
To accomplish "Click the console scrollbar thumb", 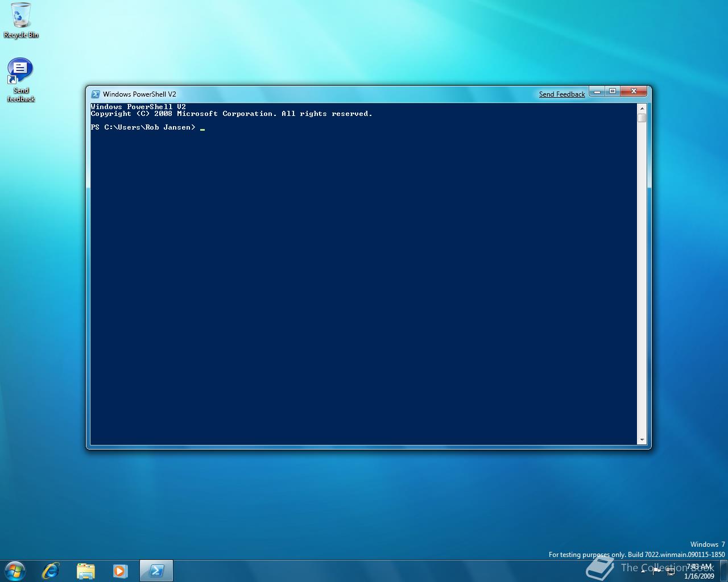I will tap(642, 118).
